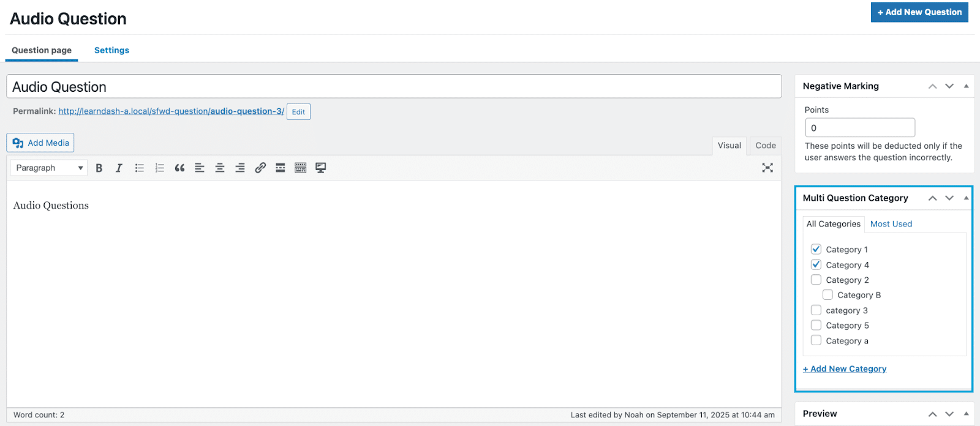Toggle the toolbar (kitchen sink) icon

pos(300,168)
